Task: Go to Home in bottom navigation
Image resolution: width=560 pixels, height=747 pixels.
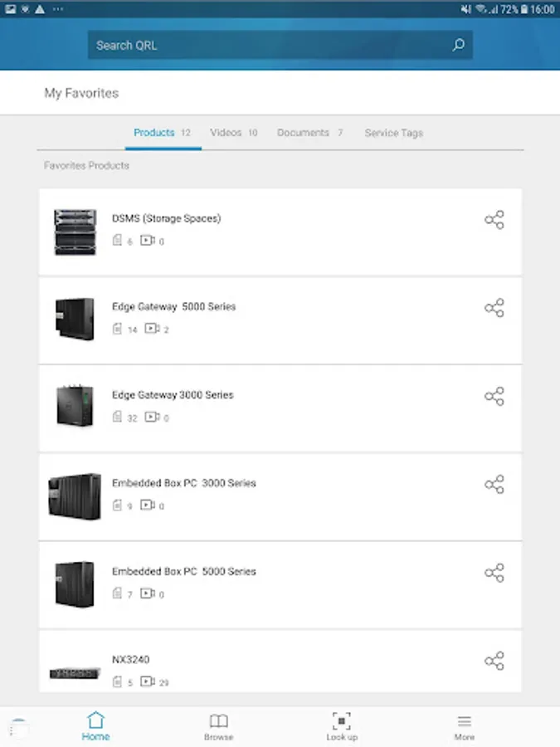Action: [95, 726]
